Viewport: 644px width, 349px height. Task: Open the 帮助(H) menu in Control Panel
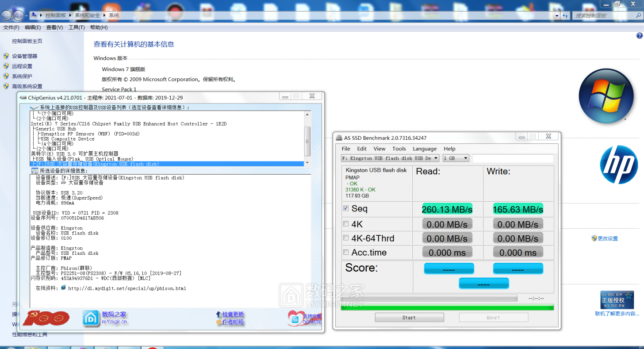pos(99,27)
